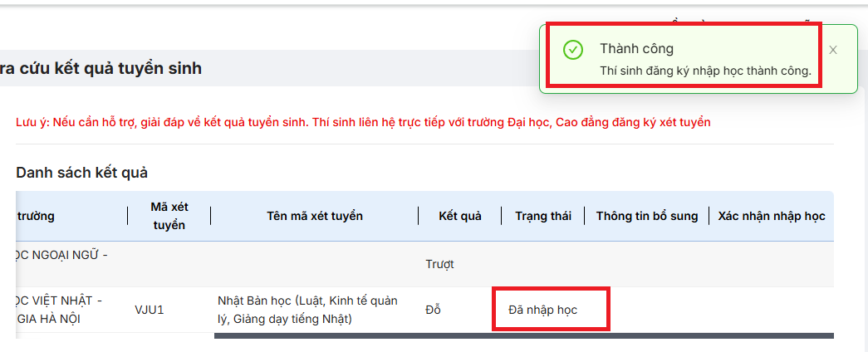868x352 pixels.
Task: Click the Thành công notification title
Action: pos(636,49)
